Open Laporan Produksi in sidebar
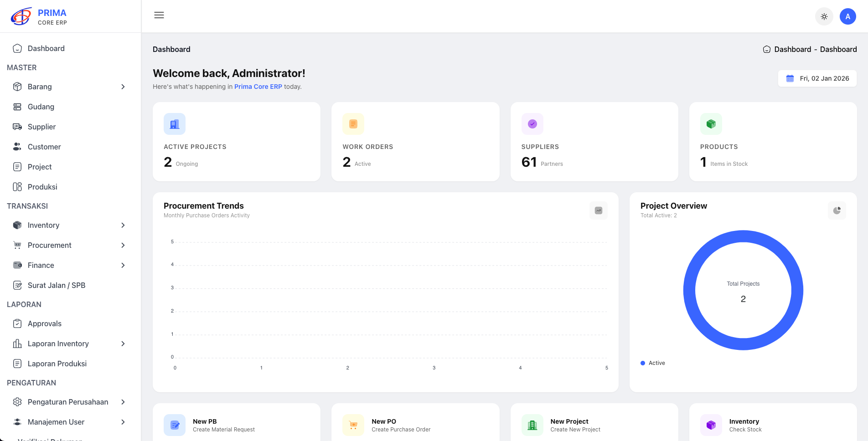Image resolution: width=868 pixels, height=441 pixels. click(x=70, y=364)
